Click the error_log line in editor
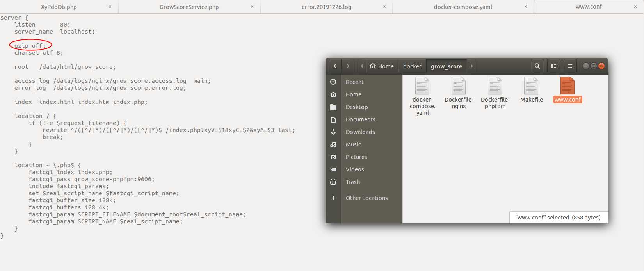Screen dimensions: 644x271 (x=100, y=88)
